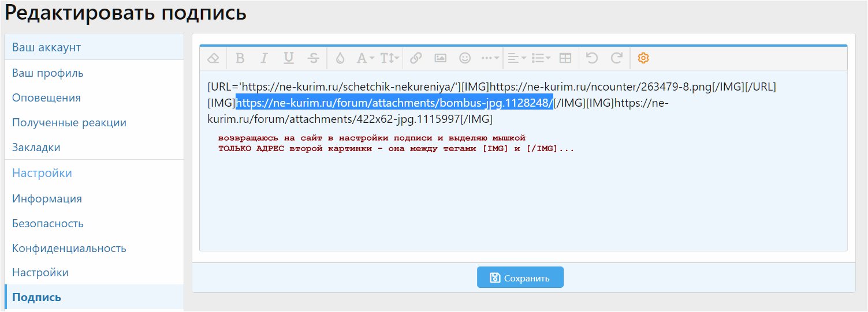Screen dimensions: 868x312
Task: Click the empty area of the signature editor
Action: click(x=523, y=202)
